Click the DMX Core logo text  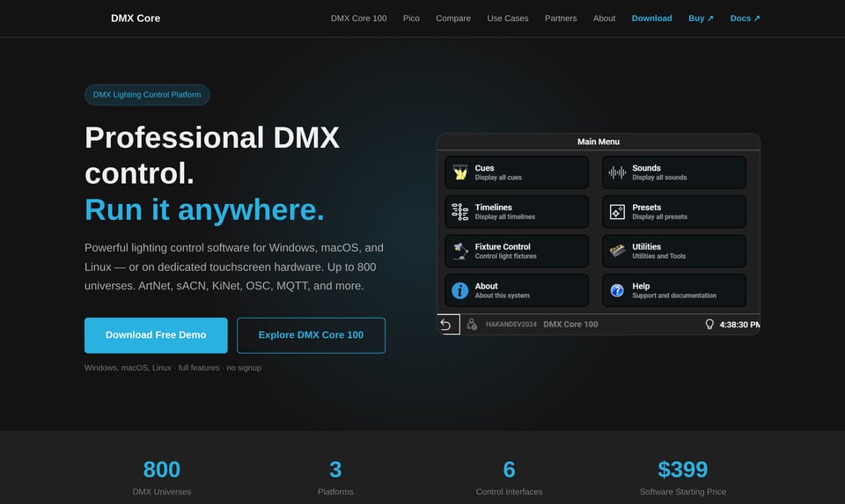click(136, 18)
